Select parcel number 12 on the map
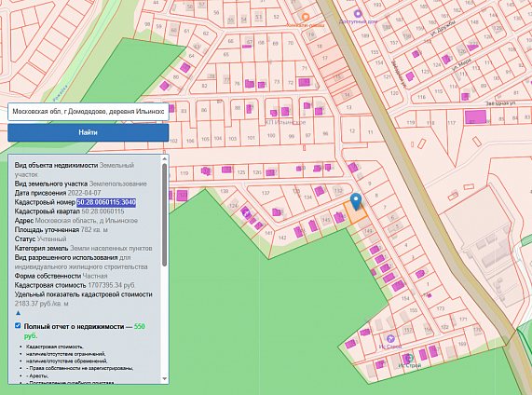This screenshot has height=395, width=532. click(x=352, y=131)
